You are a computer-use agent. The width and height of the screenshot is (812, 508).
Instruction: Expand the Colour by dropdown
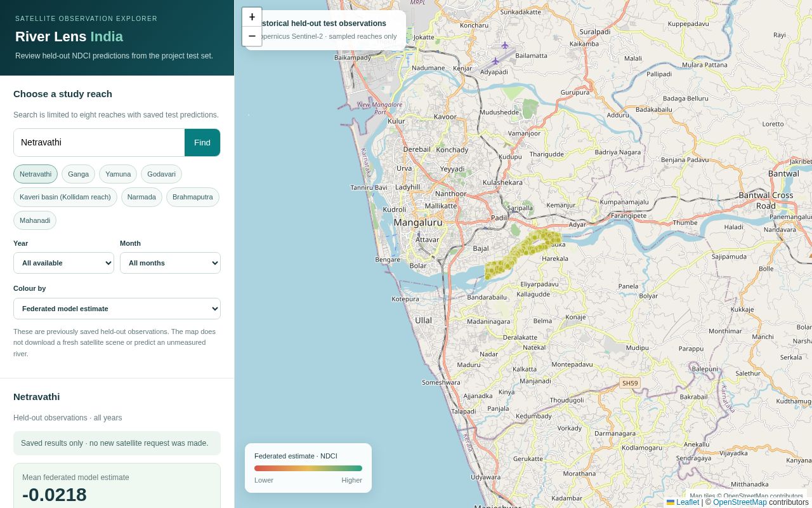pos(117,309)
